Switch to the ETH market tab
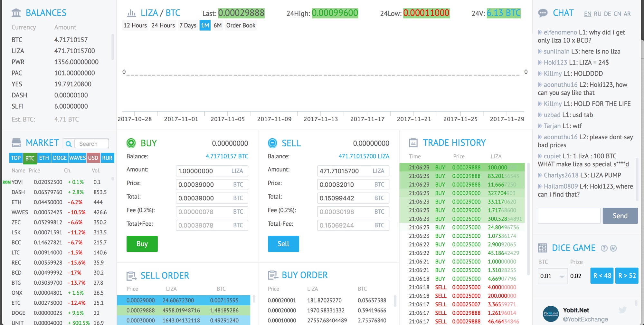644x325 pixels. (x=44, y=158)
